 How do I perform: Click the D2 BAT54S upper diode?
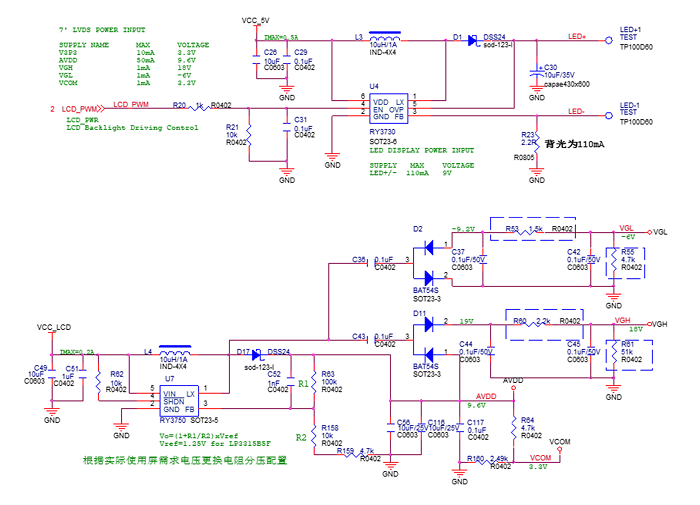[428, 246]
